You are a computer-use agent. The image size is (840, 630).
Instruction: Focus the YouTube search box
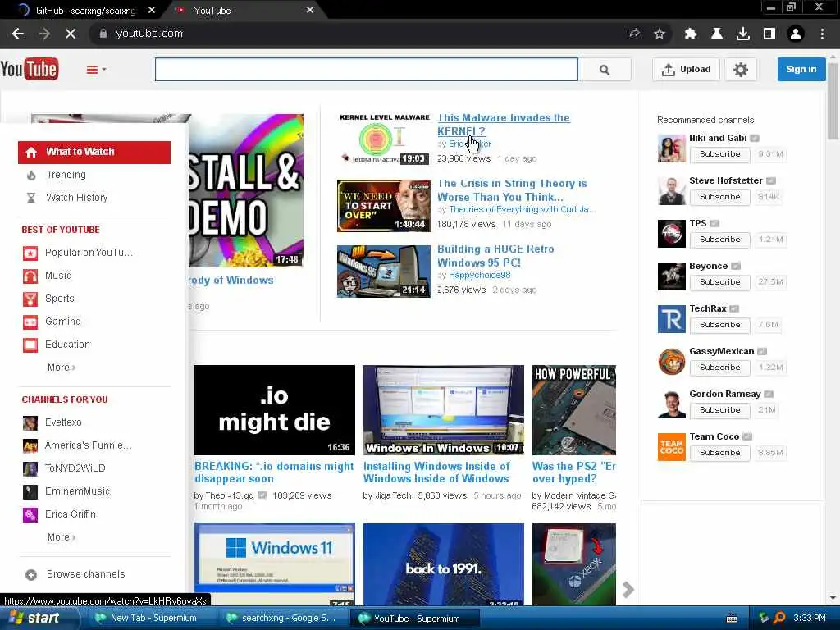pos(367,69)
